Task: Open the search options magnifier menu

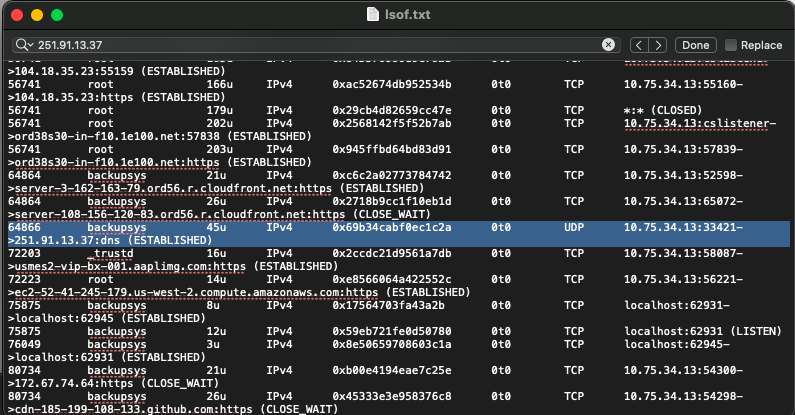Action: click(x=24, y=46)
